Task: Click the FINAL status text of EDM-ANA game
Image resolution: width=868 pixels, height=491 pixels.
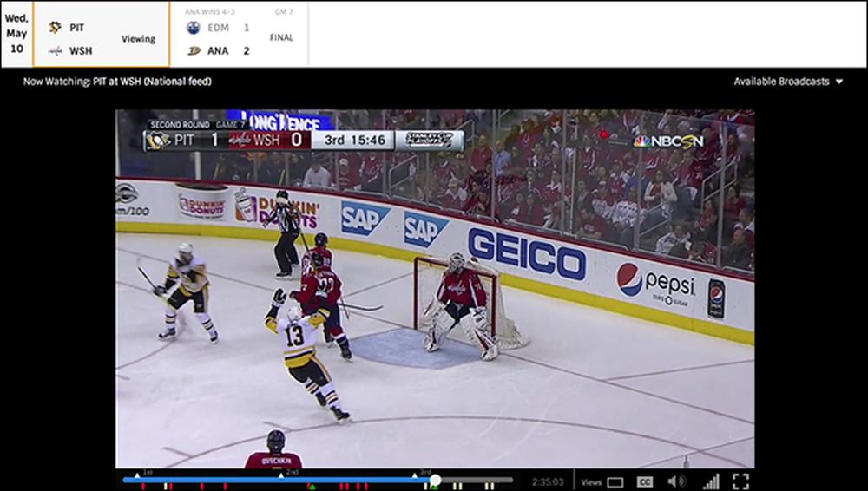Action: [281, 37]
